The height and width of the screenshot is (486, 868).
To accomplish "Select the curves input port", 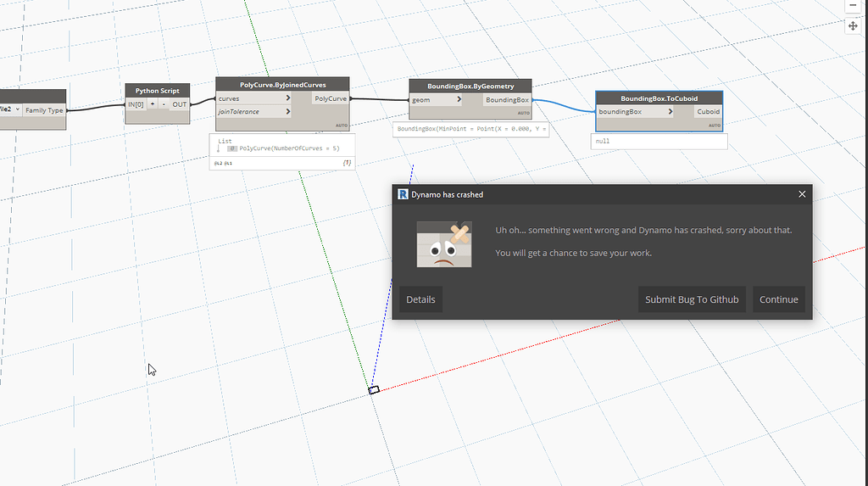I will coord(253,98).
